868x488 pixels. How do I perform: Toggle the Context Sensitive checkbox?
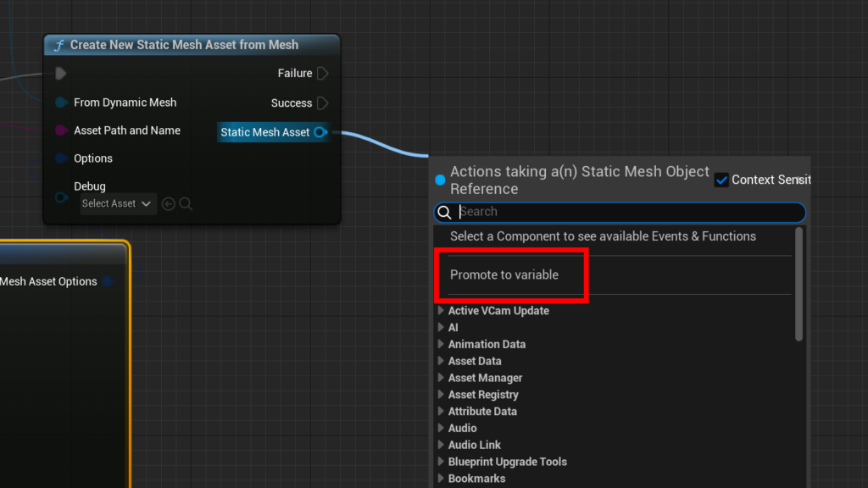coord(721,180)
